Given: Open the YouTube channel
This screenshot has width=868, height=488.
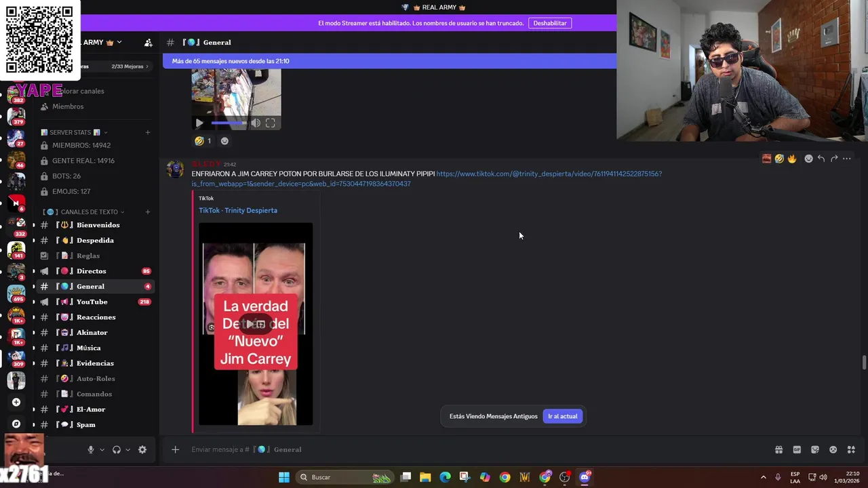Looking at the screenshot, I should click(x=96, y=302).
